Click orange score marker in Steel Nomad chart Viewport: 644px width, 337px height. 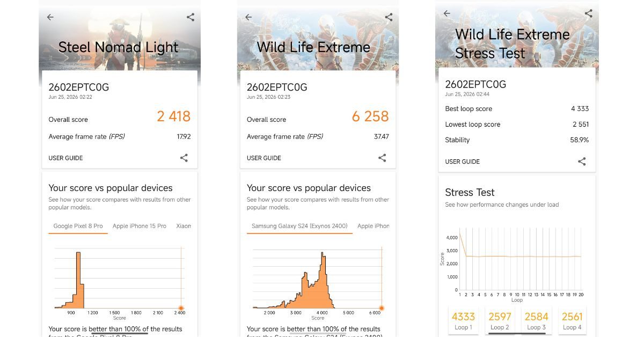click(181, 308)
